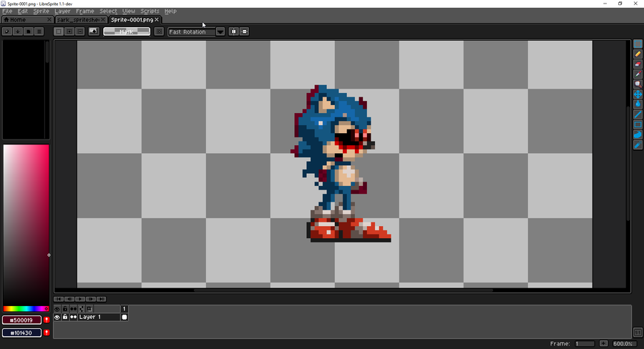Select the Zoom magnifier tool
This screenshot has width=644, height=349.
(x=638, y=84)
